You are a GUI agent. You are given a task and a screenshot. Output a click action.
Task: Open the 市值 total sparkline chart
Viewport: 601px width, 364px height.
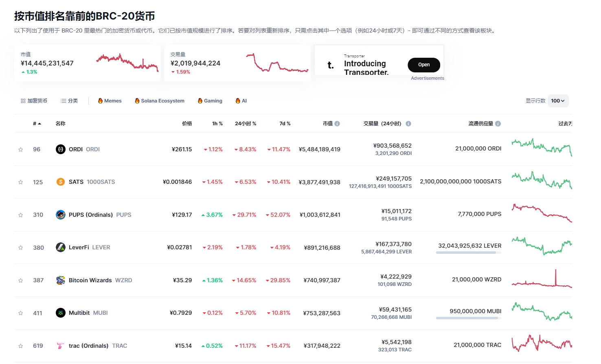click(x=127, y=63)
